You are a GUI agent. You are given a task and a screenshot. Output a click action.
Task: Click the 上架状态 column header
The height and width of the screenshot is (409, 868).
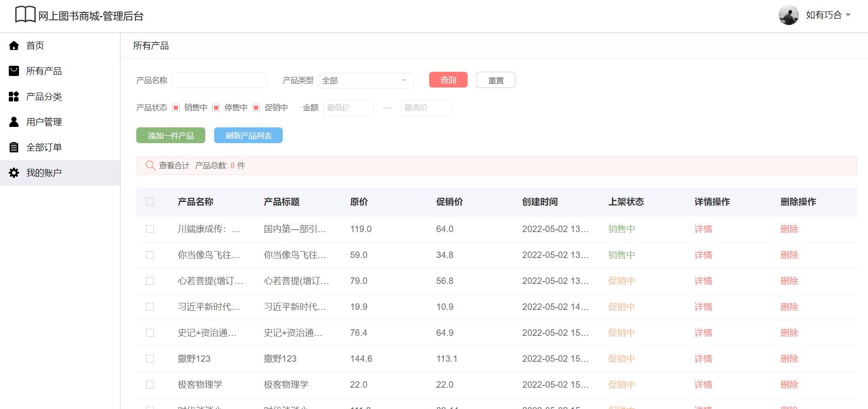pos(626,201)
